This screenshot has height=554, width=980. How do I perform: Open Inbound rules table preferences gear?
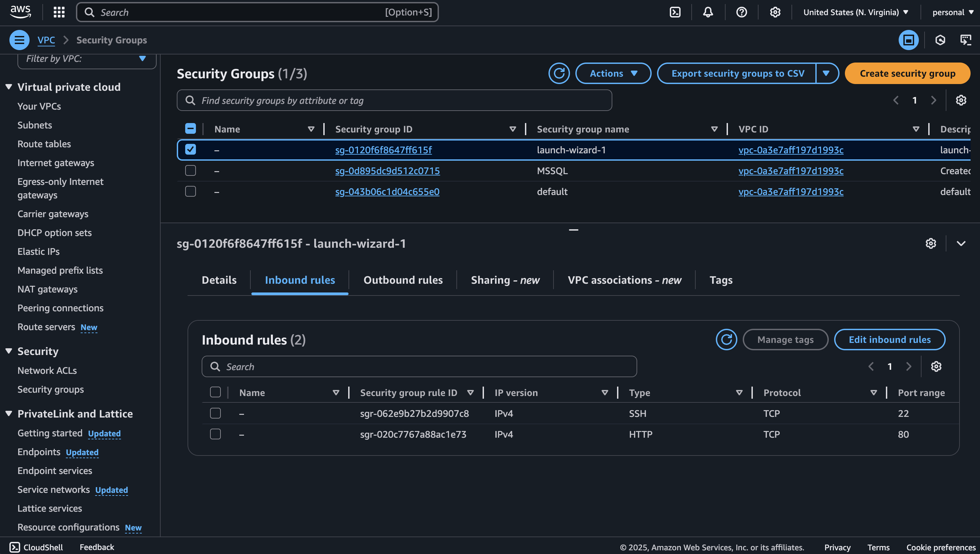pyautogui.click(x=936, y=366)
